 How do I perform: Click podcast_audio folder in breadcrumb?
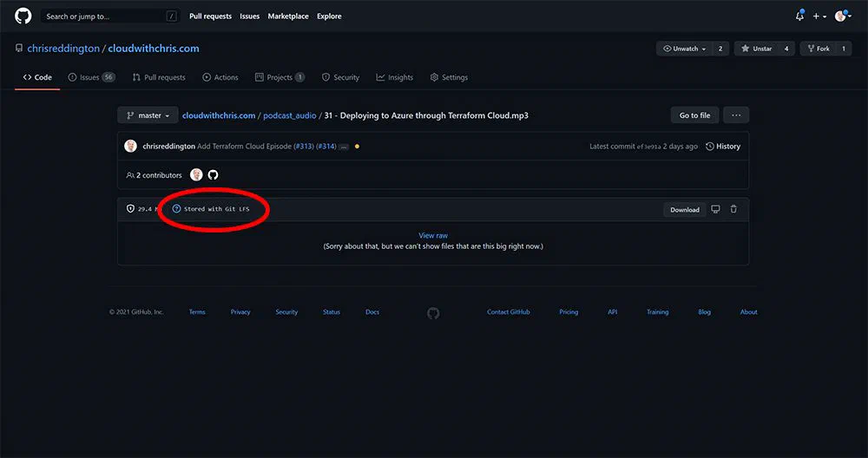pyautogui.click(x=290, y=115)
